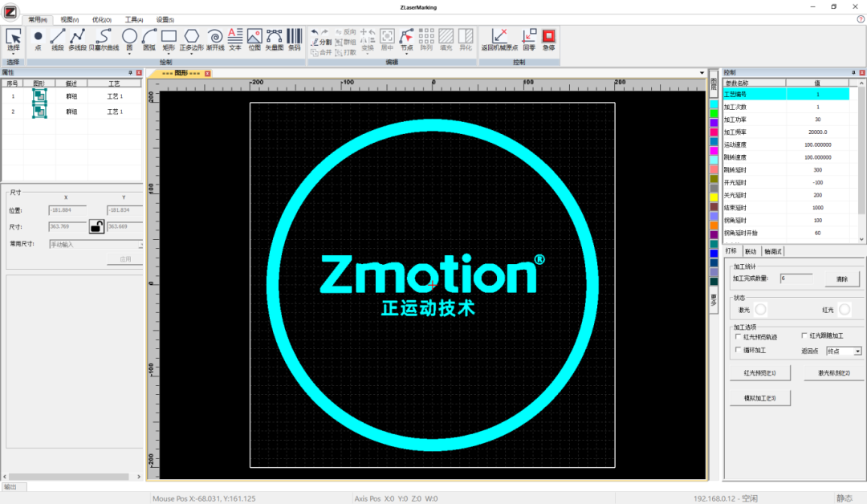
Task: Open the 工具(A) ribbon tab
Action: 134,20
